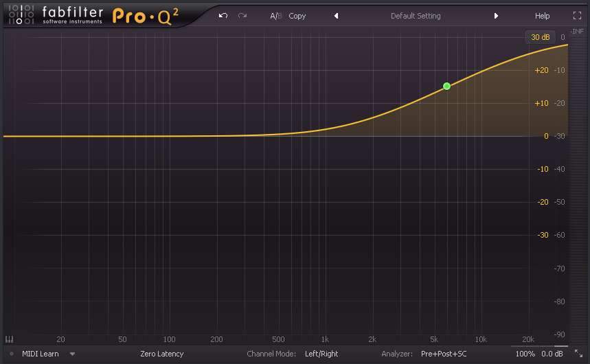
Task: Go to the next preset arrow
Action: pyautogui.click(x=496, y=16)
